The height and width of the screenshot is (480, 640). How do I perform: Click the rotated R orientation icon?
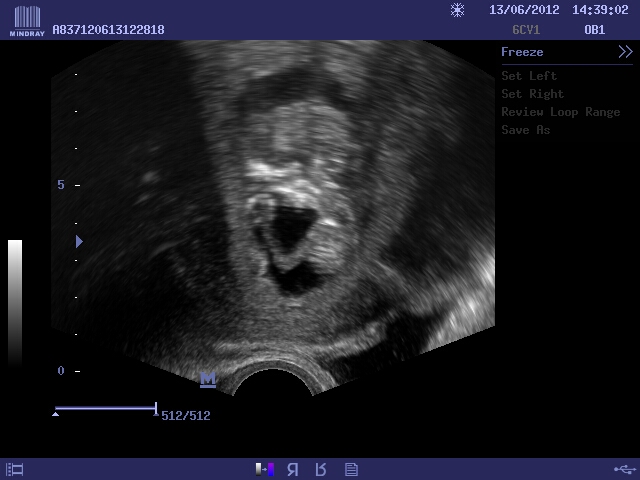(x=321, y=469)
